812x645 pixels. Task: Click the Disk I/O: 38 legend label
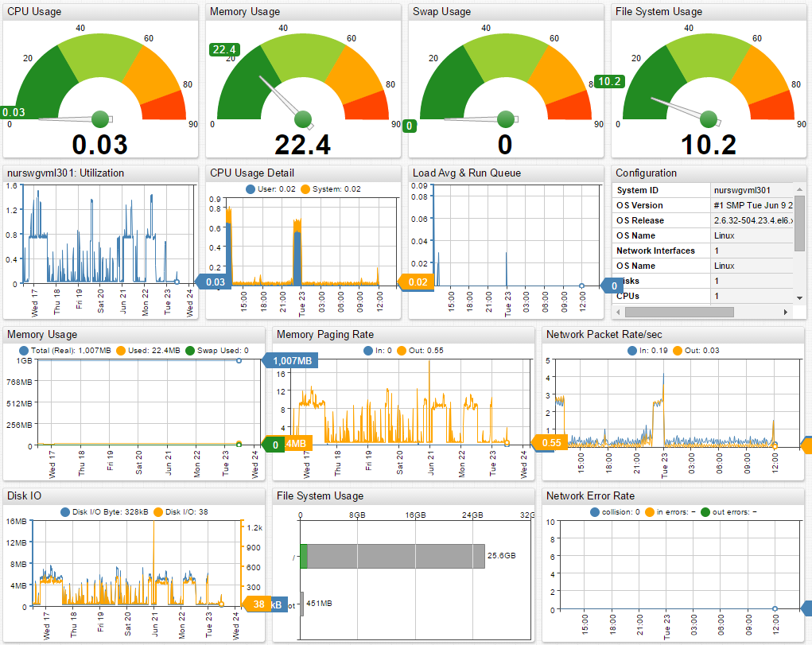coord(185,511)
